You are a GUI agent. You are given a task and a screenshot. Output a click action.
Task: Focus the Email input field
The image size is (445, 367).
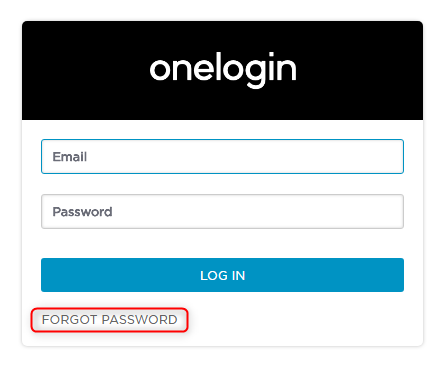click(x=222, y=156)
